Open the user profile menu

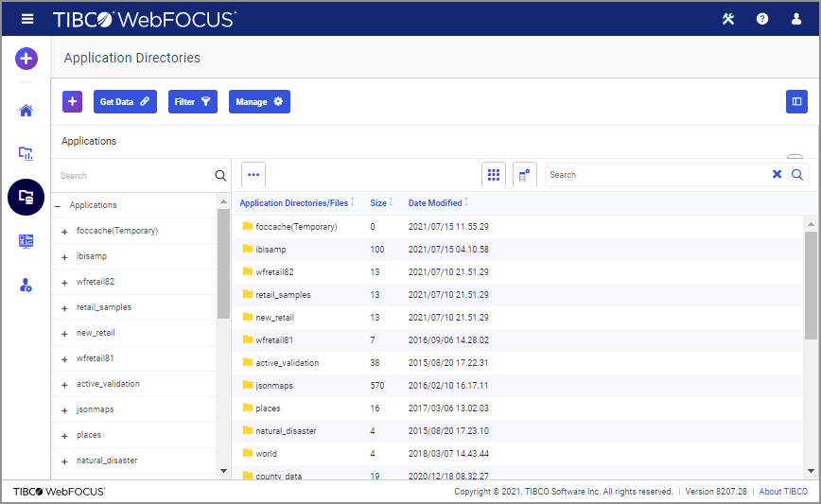click(x=796, y=19)
